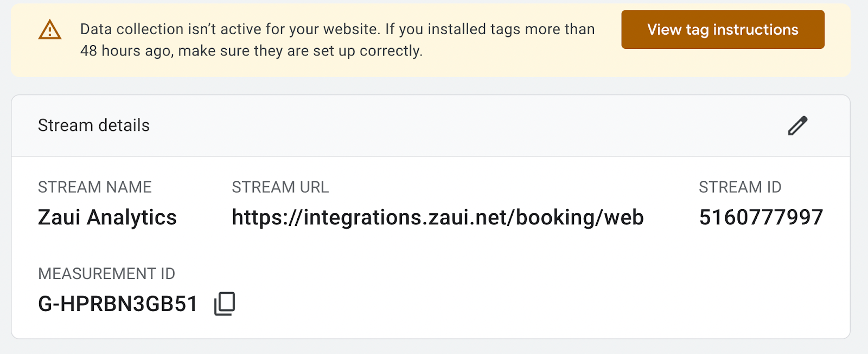Click the warning triangle icon in the banner
Viewport: 868px width, 354px height.
click(50, 30)
